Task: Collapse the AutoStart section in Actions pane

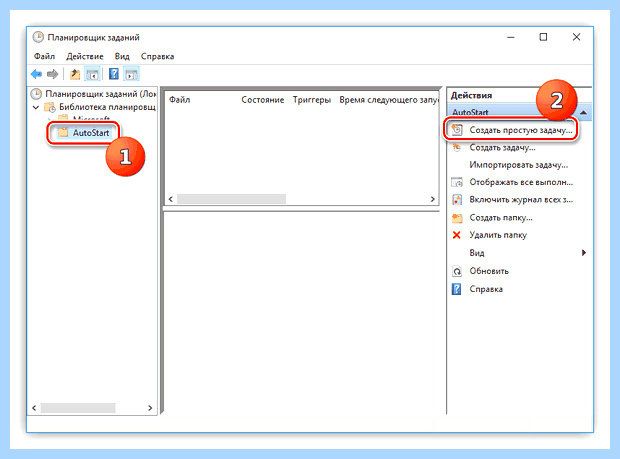Action: click(x=583, y=113)
